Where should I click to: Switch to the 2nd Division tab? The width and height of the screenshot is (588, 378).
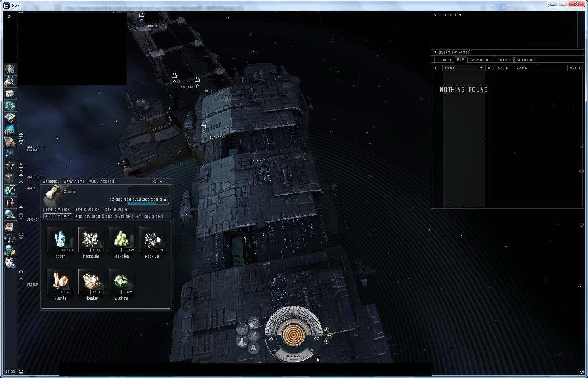tap(88, 216)
